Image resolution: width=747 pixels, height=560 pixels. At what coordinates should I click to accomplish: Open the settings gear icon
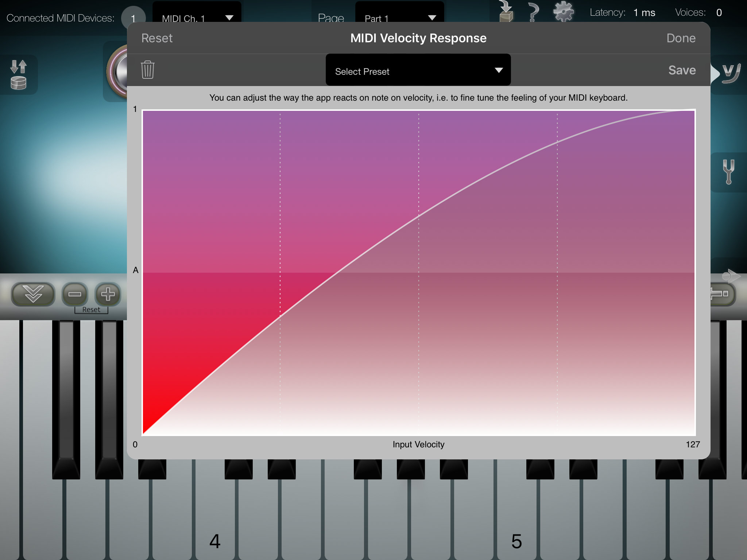[x=563, y=12]
